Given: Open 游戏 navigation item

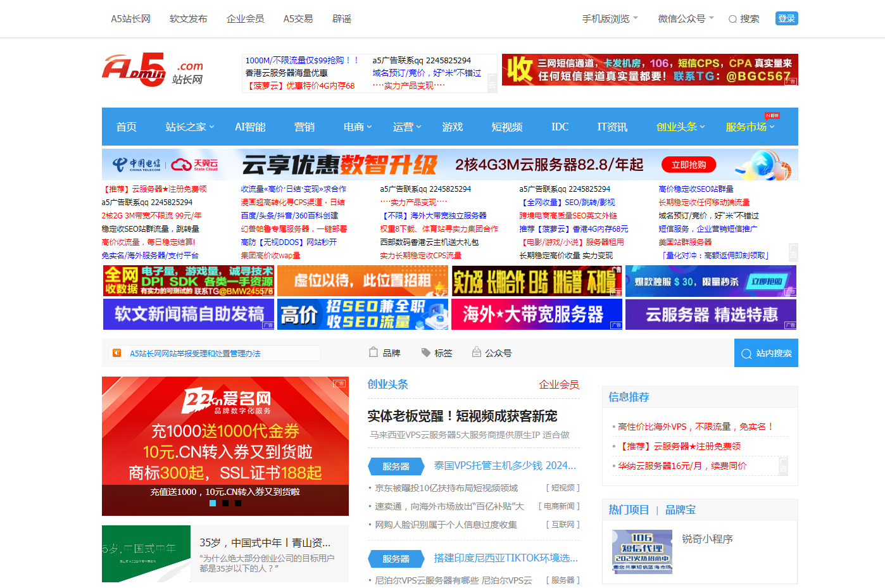Looking at the screenshot, I should tap(453, 127).
